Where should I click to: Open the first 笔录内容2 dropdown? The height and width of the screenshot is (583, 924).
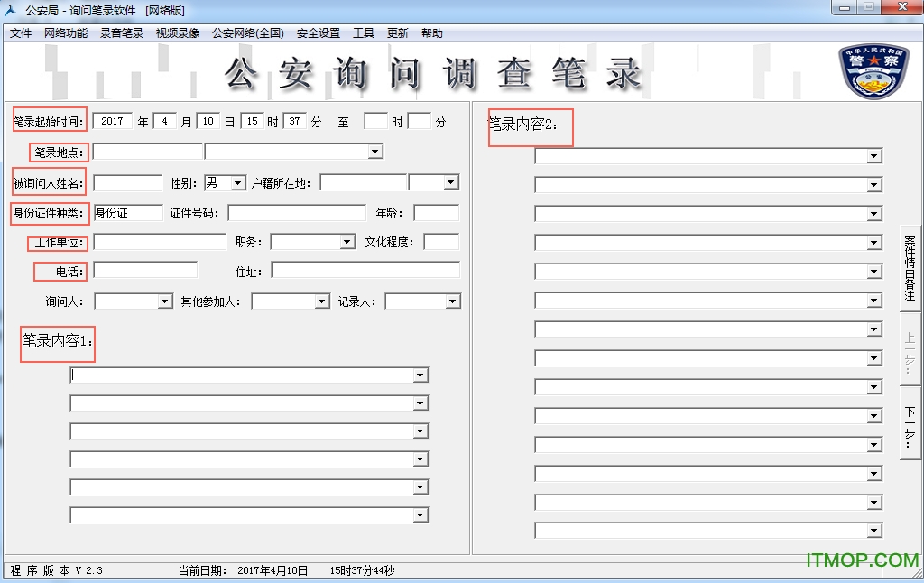[x=872, y=156]
